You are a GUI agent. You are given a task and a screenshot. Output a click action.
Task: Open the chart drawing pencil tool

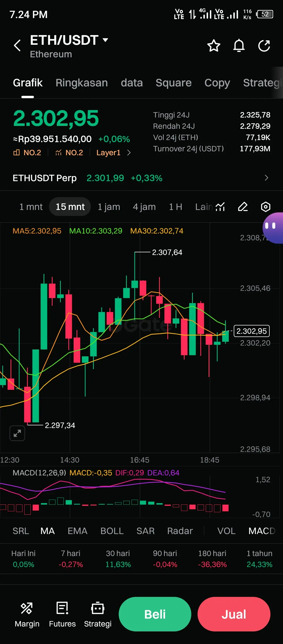(243, 207)
